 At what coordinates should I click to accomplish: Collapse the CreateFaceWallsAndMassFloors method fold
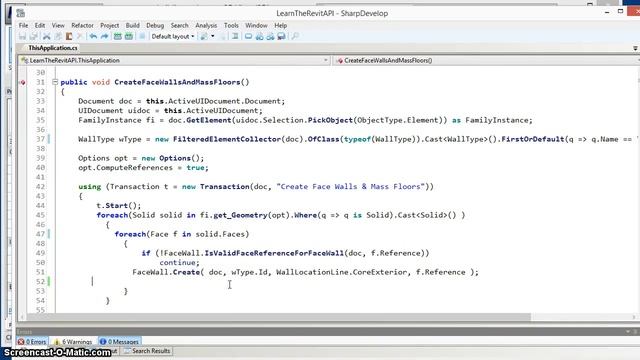(x=55, y=82)
